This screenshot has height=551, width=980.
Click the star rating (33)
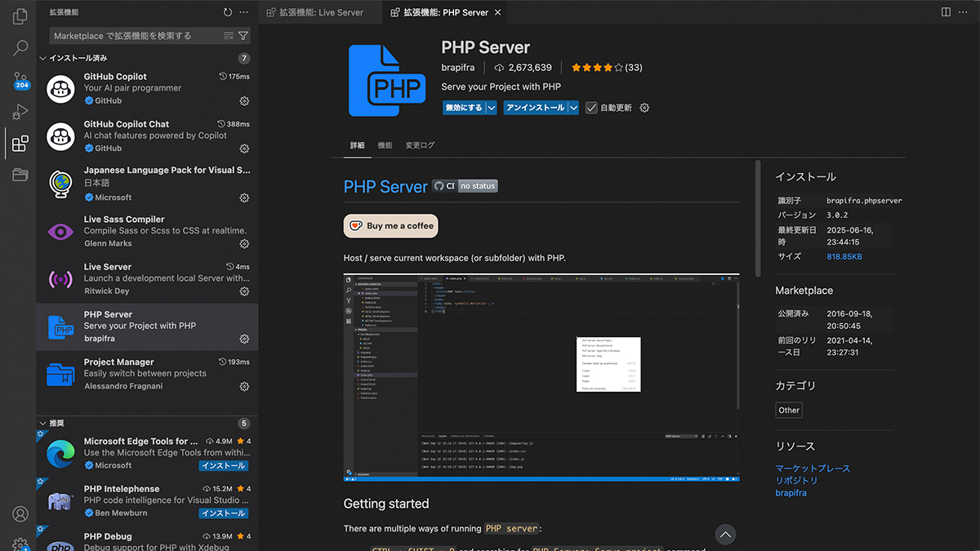607,68
